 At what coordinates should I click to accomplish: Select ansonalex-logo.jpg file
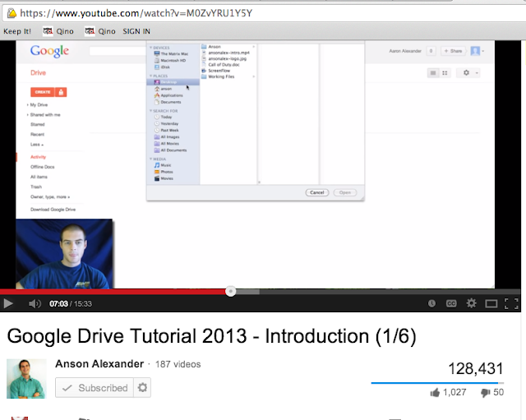pos(224,58)
